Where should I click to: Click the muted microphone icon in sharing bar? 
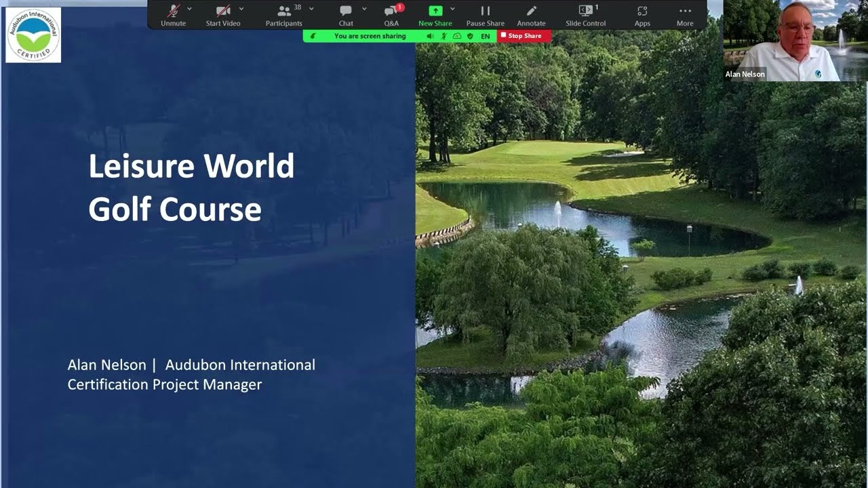[444, 36]
